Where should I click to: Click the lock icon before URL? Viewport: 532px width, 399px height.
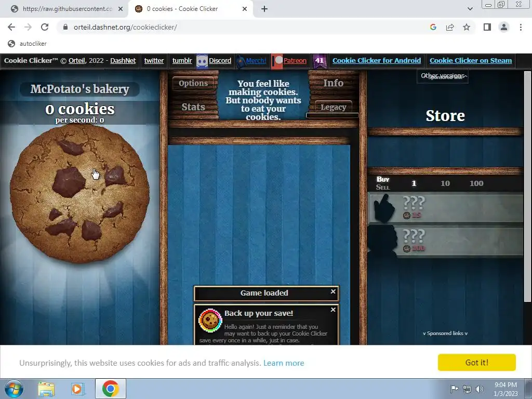coord(65,27)
